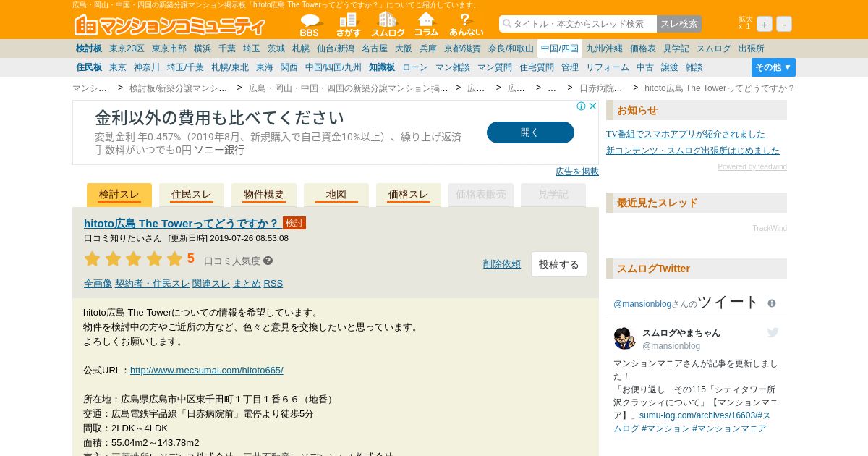The image size is (868, 456).
Task: Open the あんない question mark icon
Action: coord(466,25)
